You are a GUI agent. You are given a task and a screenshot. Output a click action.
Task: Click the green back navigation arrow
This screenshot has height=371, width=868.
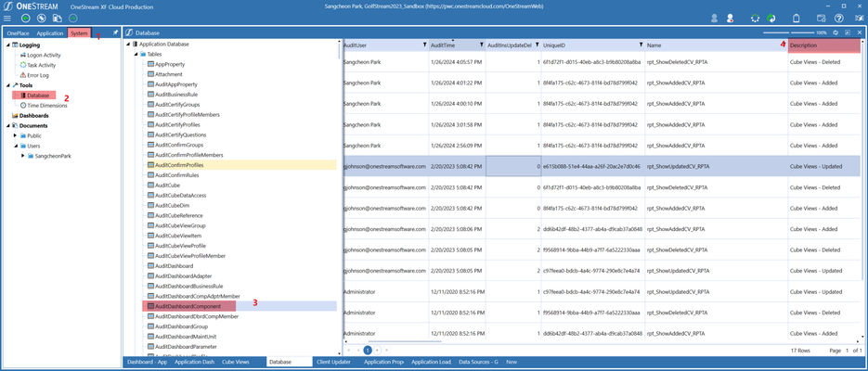(x=25, y=19)
